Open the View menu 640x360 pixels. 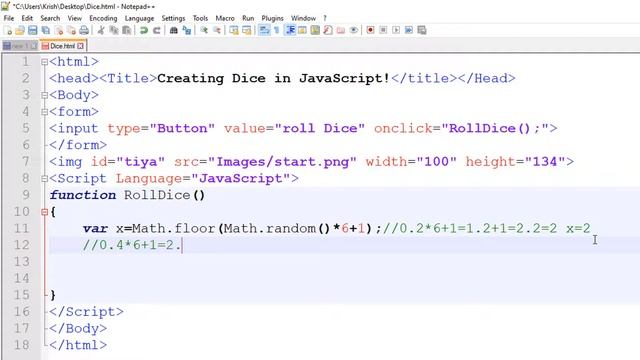75,18
